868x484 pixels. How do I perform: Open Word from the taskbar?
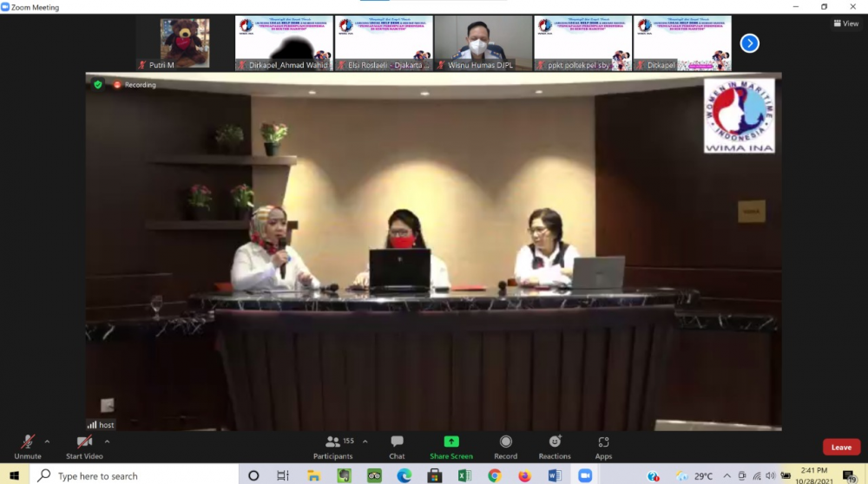click(555, 475)
